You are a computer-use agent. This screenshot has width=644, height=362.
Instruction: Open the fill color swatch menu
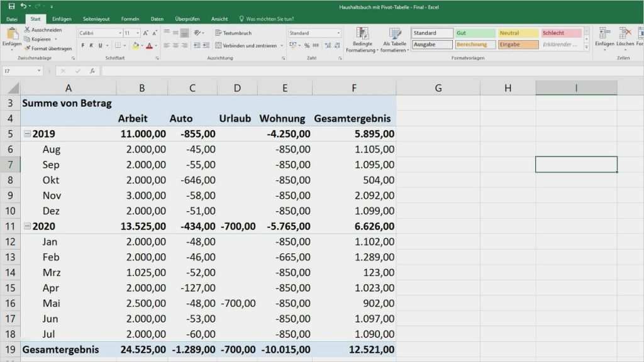point(142,45)
